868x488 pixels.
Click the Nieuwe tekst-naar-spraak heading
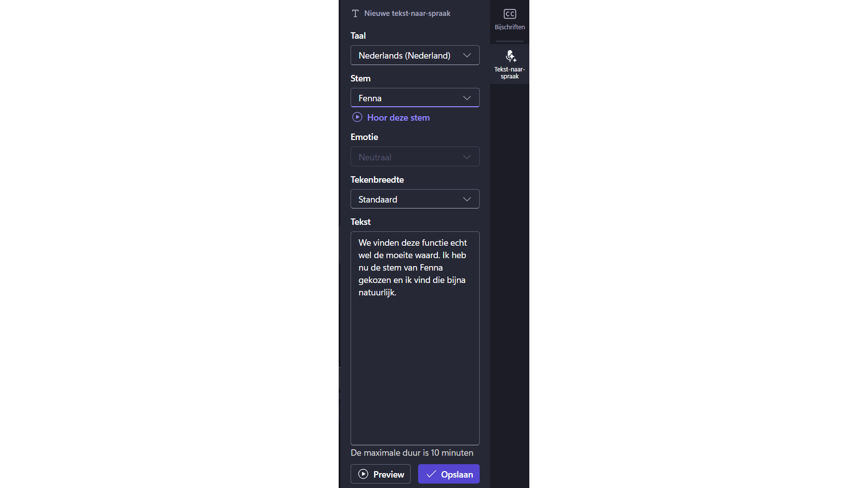pos(407,13)
